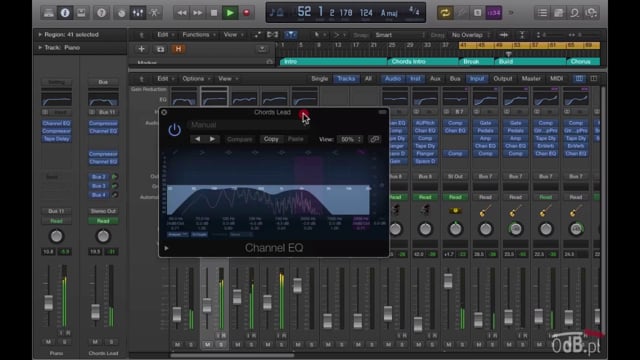Image resolution: width=640 pixels, height=360 pixels.
Task: Toggle the Master channel filter button
Action: pyautogui.click(x=531, y=78)
